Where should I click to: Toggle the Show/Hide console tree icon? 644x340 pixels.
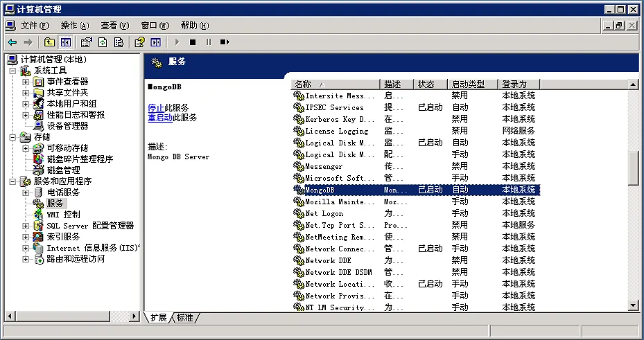[65, 42]
